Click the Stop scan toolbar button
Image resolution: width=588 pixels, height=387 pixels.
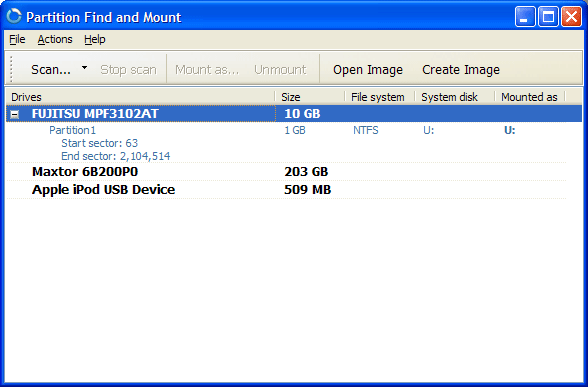click(x=128, y=70)
